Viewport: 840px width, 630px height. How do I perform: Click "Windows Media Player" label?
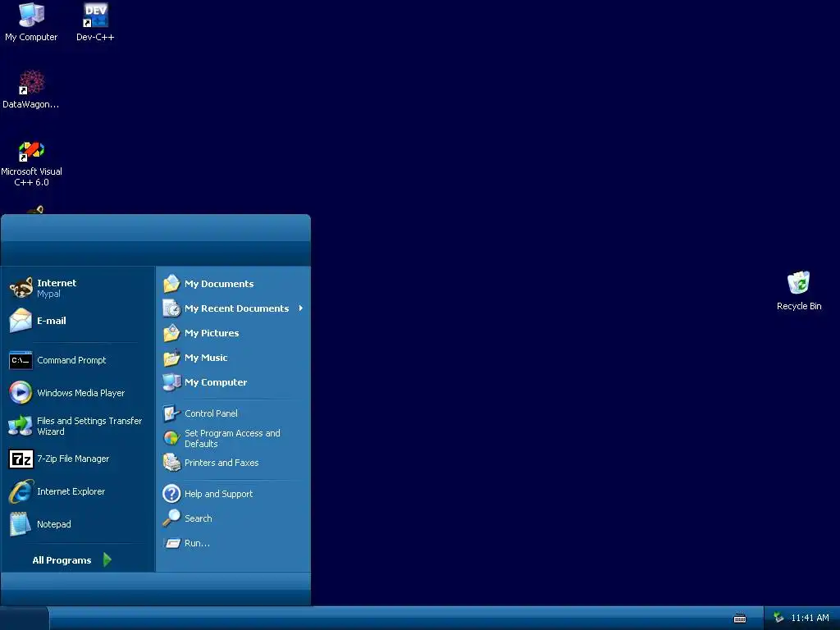pyautogui.click(x=81, y=393)
